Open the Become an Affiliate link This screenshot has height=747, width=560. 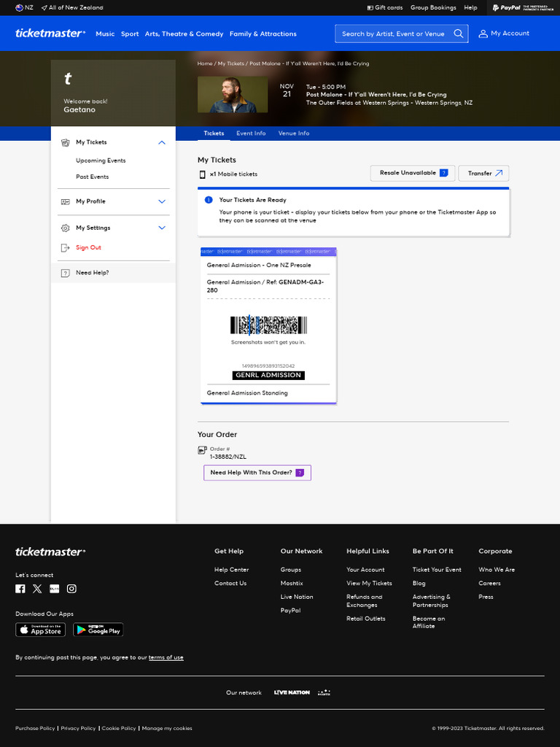click(x=429, y=622)
